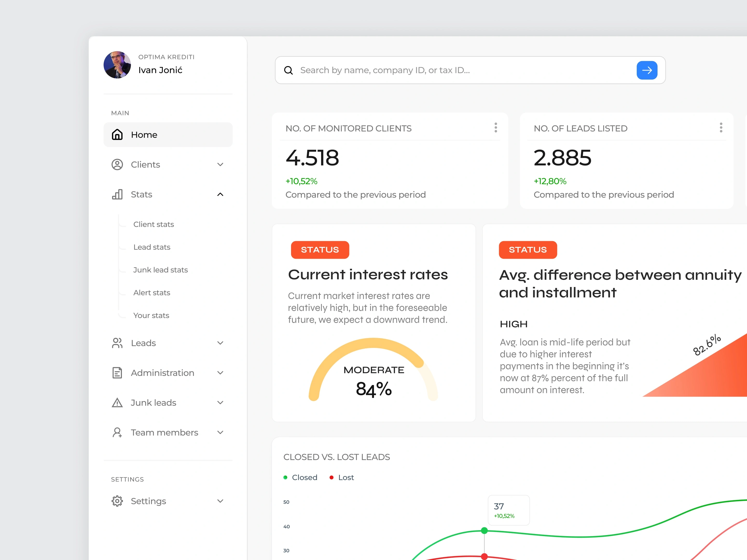The width and height of the screenshot is (747, 560).
Task: Open Monitored Clients card options menu
Action: pyautogui.click(x=496, y=128)
